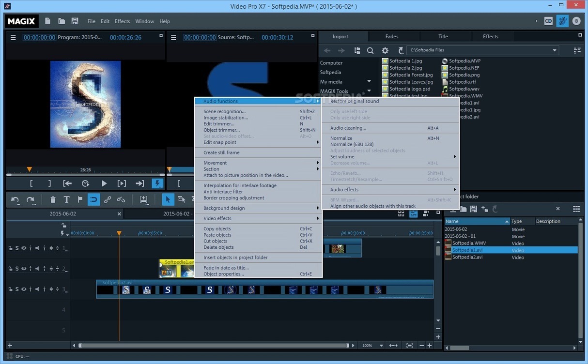588x364 pixels.
Task: Click the grid view icon in project folder panel
Action: (x=576, y=209)
